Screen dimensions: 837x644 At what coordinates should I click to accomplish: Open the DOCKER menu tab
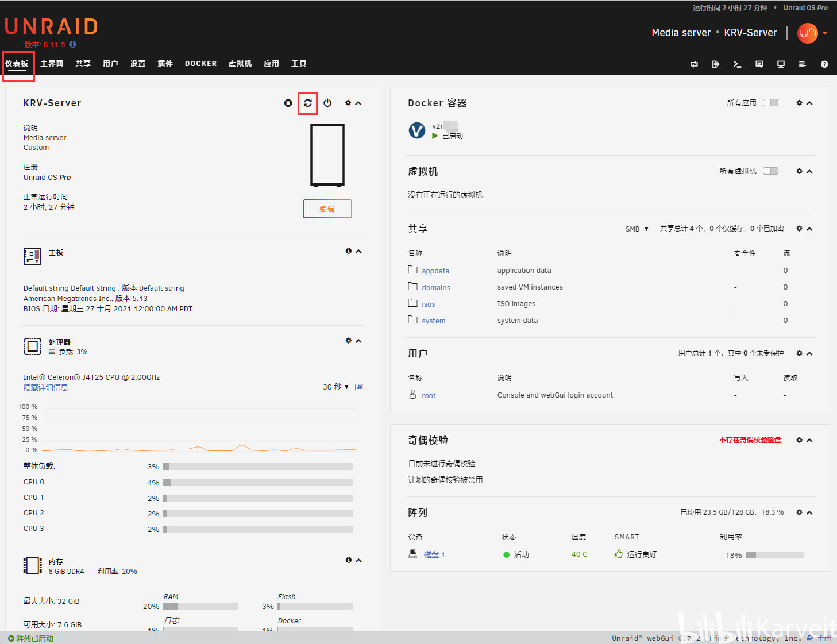pos(200,64)
